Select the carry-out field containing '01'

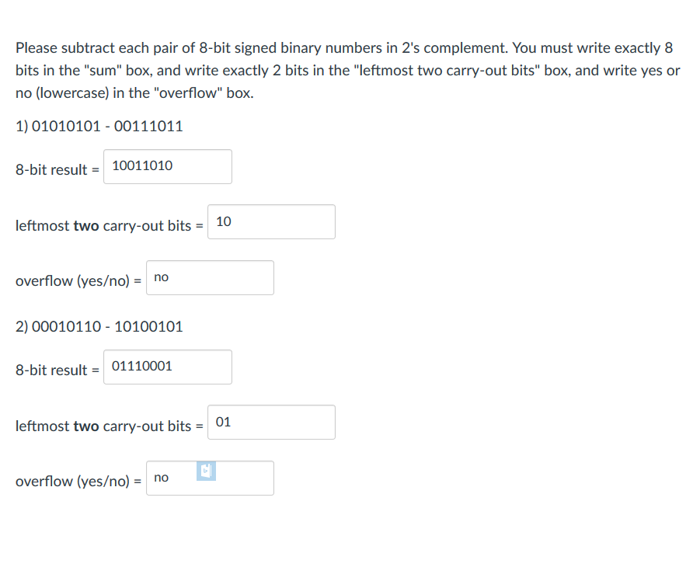271,422
